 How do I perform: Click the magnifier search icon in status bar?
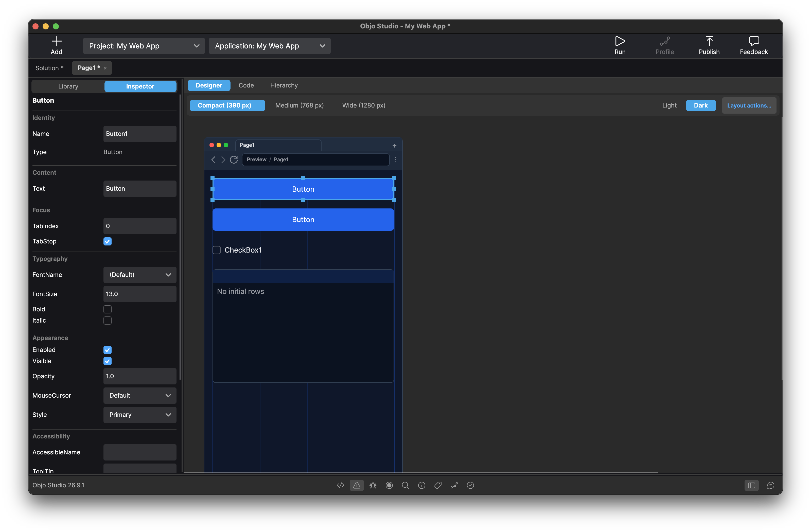(405, 485)
